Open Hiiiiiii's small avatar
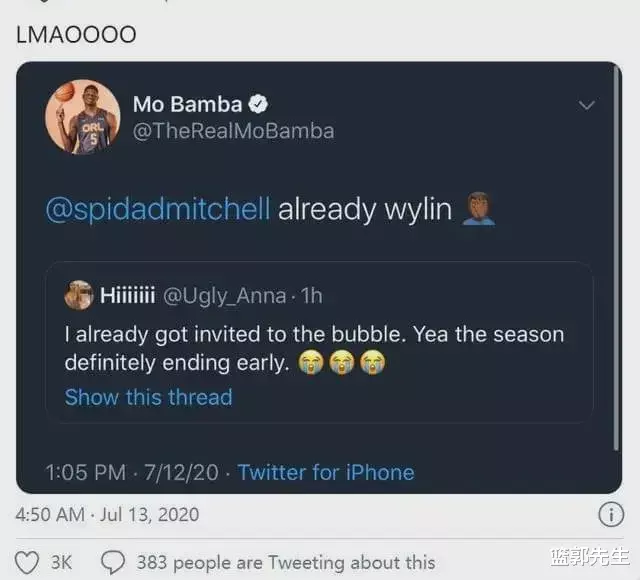Screen dimensions: 640x580 coord(78,295)
